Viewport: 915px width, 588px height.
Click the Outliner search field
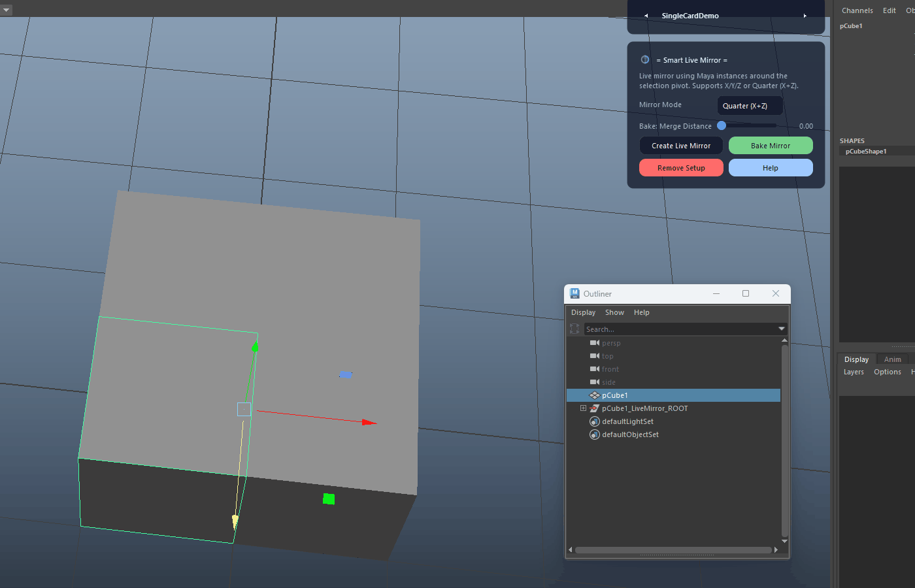pos(680,329)
